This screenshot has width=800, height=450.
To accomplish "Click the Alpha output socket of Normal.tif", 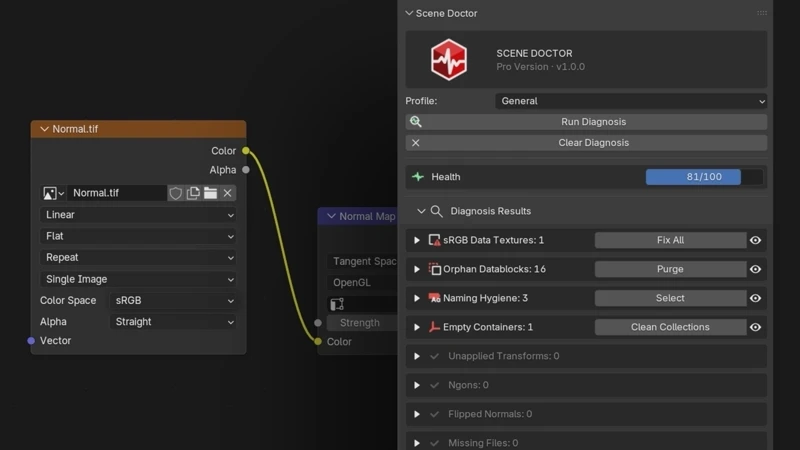I will pos(246,169).
